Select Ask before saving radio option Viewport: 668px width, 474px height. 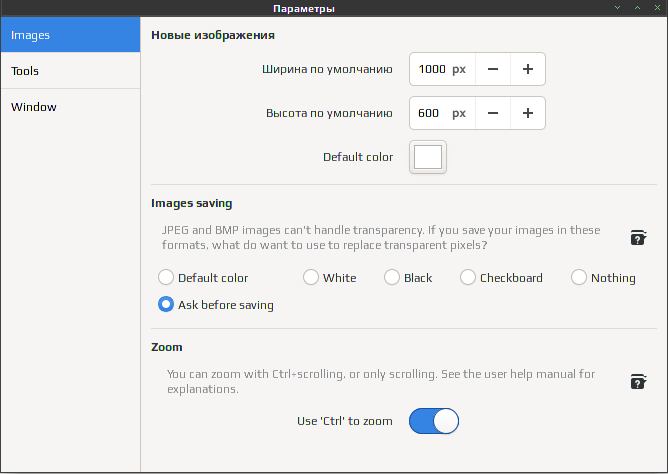tap(216, 305)
